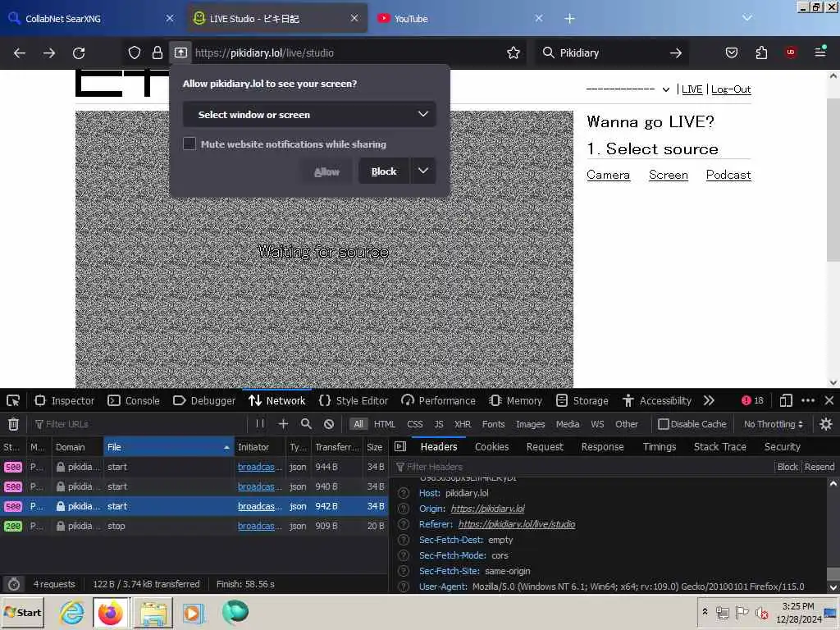Viewport: 840px width, 630px height.
Task: Click the page vertical scrollbar
Action: pyautogui.click(x=833, y=180)
